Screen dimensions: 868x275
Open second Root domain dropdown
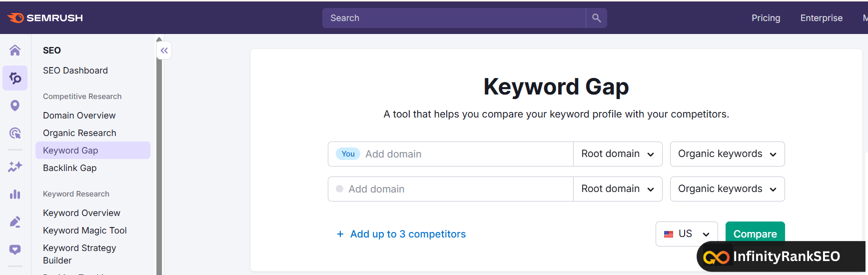point(618,189)
